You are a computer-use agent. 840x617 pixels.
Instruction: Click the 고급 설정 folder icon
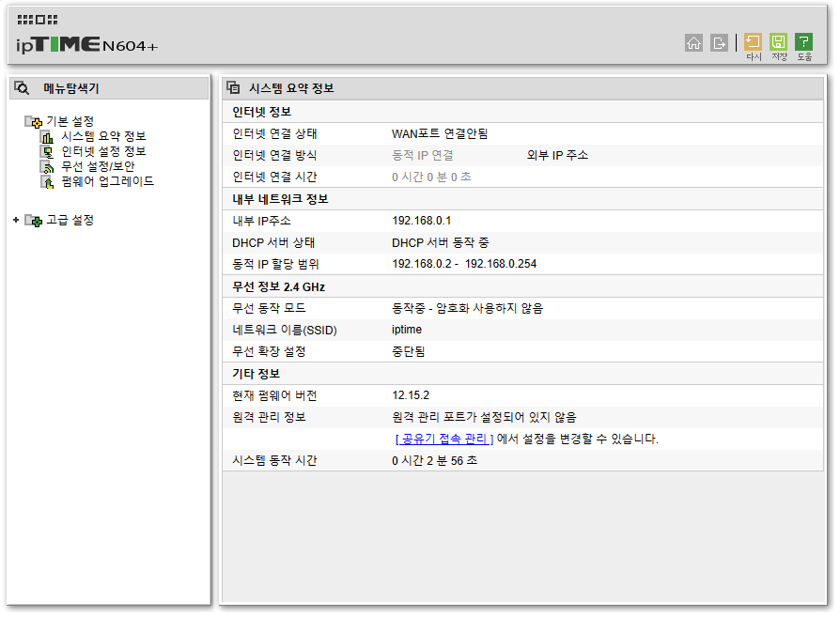coord(33,220)
